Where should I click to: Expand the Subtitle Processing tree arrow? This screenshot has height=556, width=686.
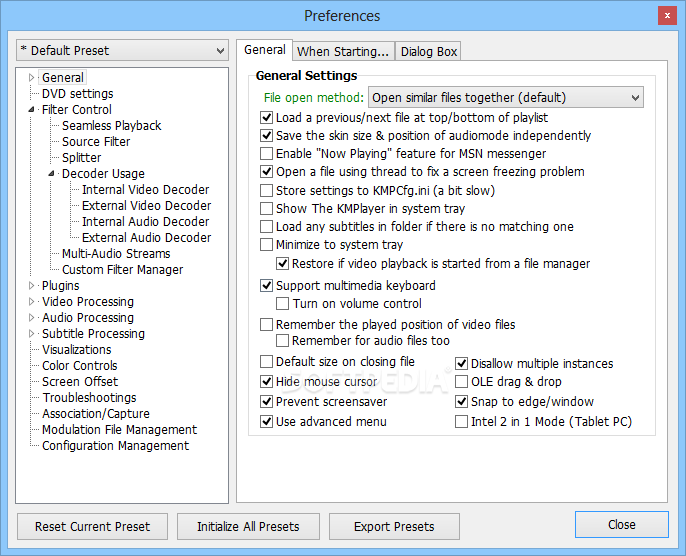[x=31, y=333]
